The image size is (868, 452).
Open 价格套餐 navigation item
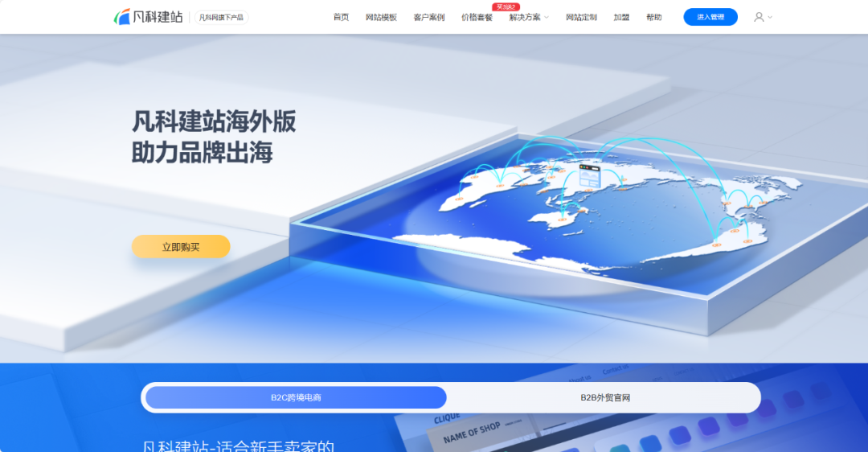click(477, 17)
